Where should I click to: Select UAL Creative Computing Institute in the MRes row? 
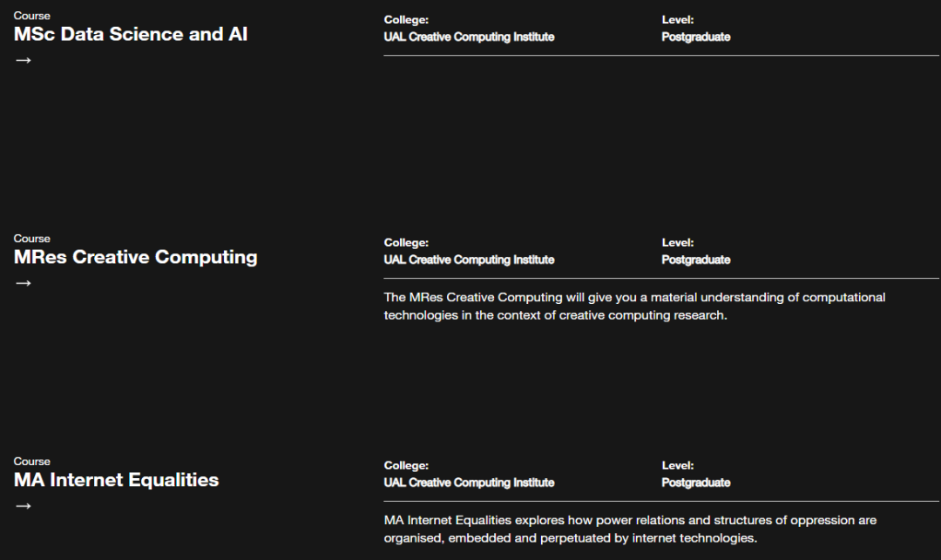[x=469, y=260]
